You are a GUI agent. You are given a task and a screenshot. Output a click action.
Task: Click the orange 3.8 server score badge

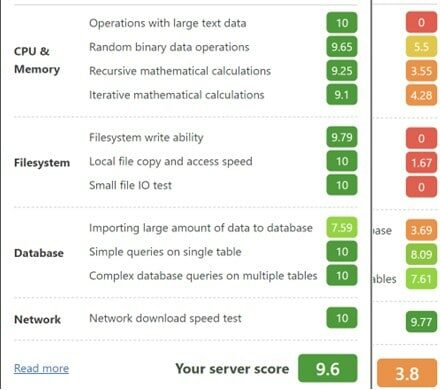(407, 373)
